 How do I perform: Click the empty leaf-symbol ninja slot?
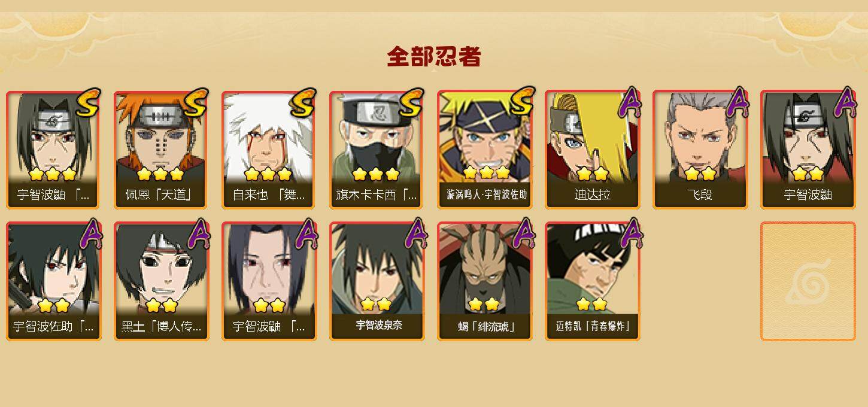click(x=808, y=281)
